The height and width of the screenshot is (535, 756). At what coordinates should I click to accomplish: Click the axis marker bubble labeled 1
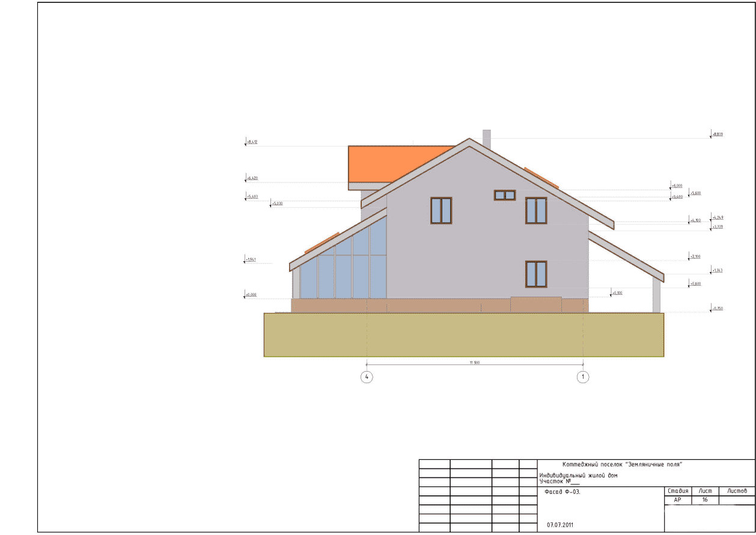pos(582,377)
